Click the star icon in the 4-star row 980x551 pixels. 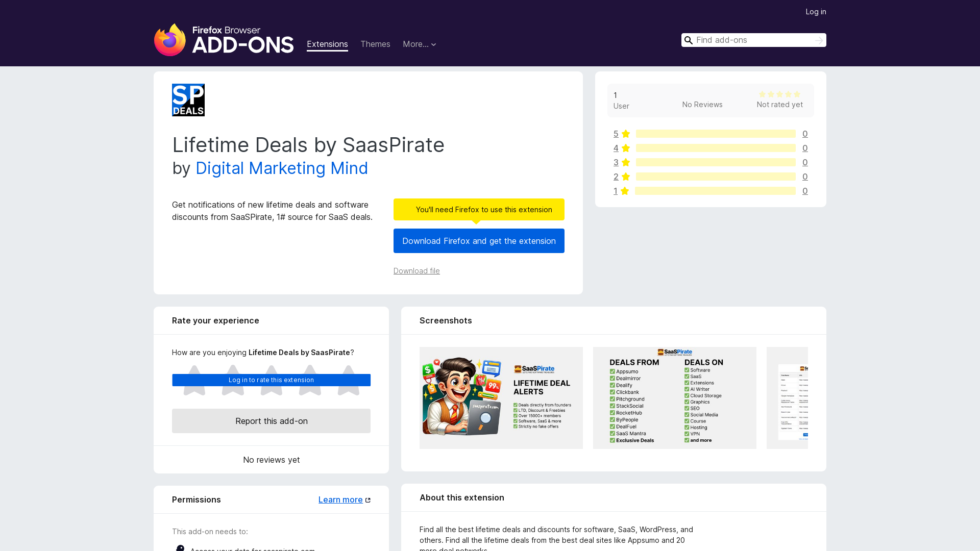pyautogui.click(x=626, y=148)
